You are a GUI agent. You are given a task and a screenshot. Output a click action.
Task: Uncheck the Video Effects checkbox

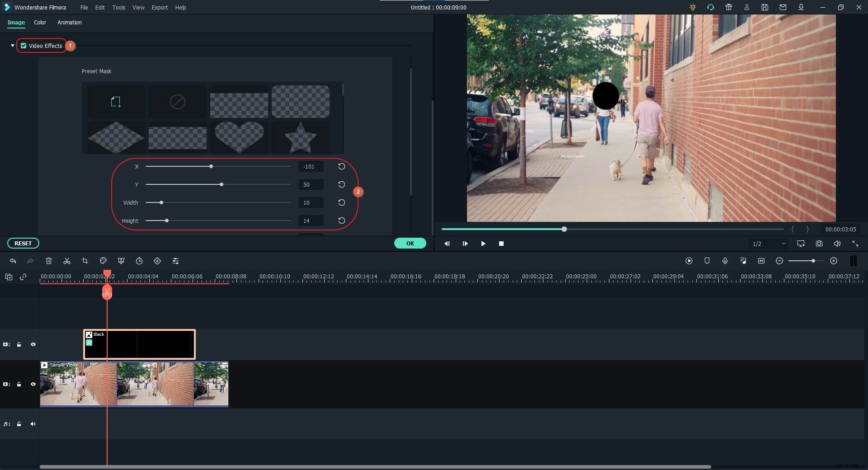(24, 45)
